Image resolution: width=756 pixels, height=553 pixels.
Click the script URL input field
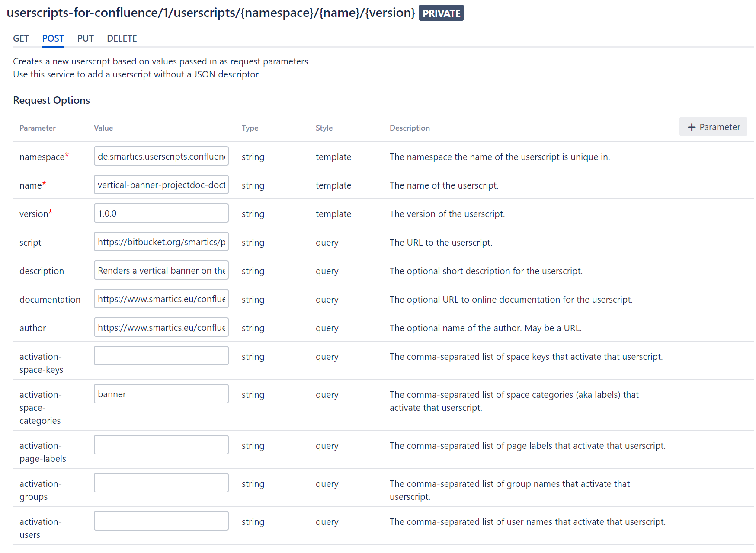click(161, 241)
